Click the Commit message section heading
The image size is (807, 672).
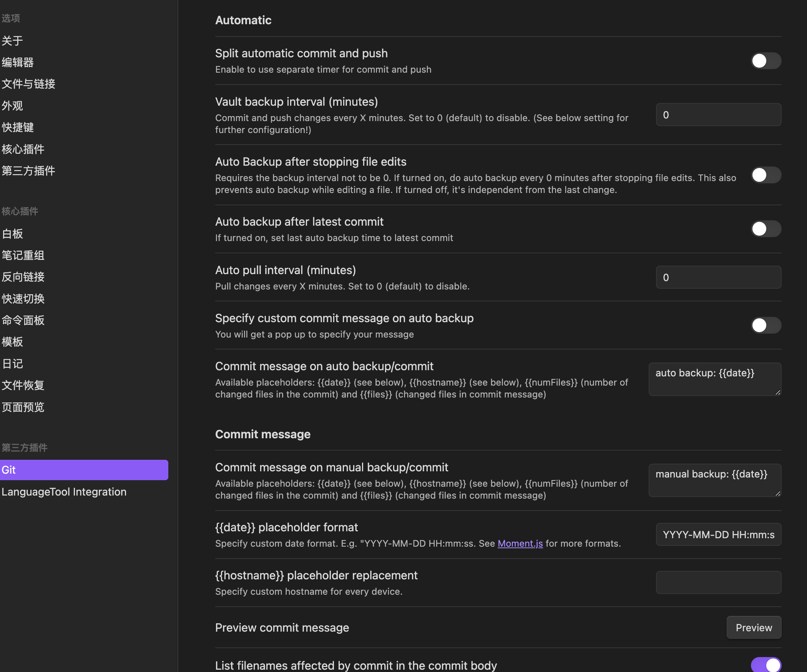click(x=263, y=434)
